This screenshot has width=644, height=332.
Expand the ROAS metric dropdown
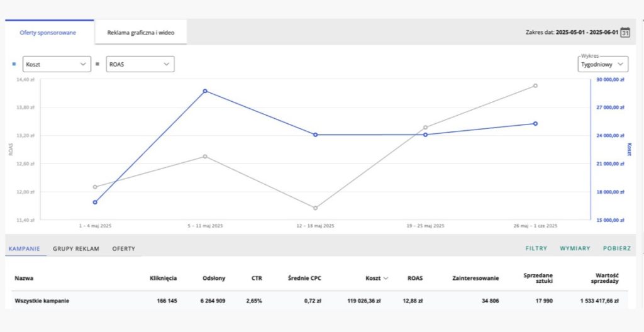(x=139, y=64)
